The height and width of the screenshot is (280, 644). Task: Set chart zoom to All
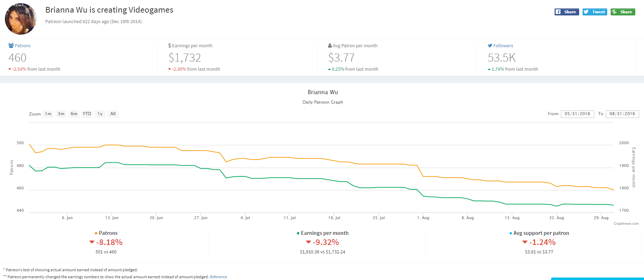coord(113,114)
